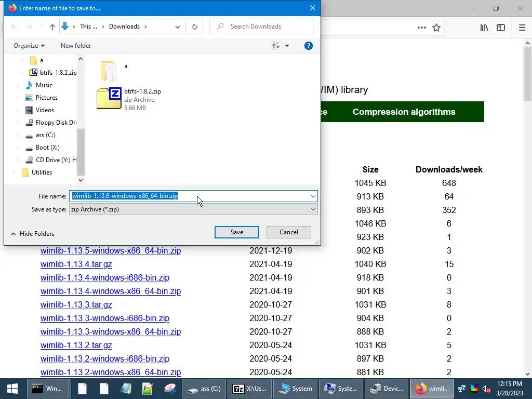Open help for the save dialog

pos(309,46)
